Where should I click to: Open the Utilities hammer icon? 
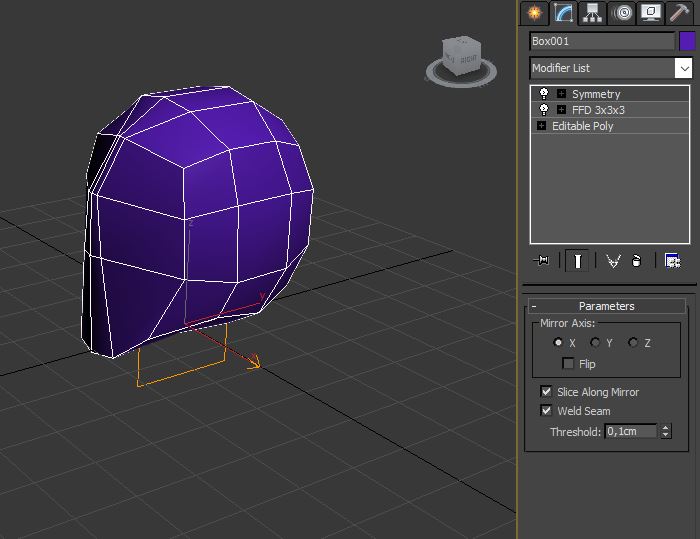pos(681,13)
